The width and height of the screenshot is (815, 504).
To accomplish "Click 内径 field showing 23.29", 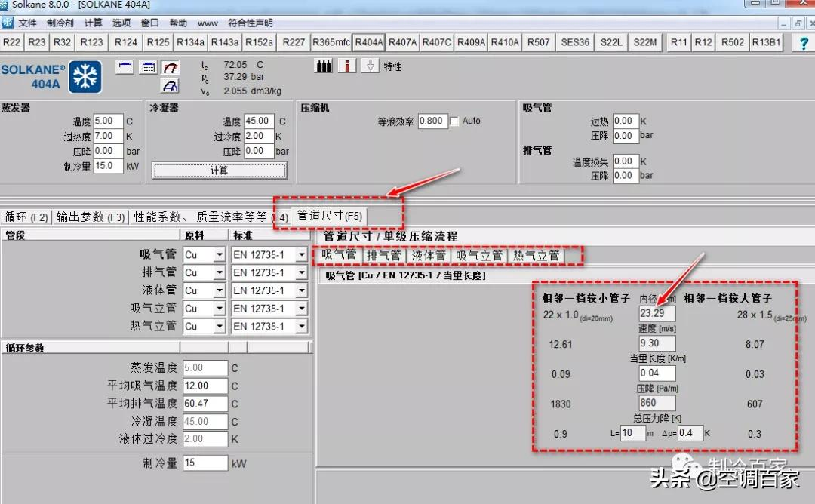I will pos(657,313).
